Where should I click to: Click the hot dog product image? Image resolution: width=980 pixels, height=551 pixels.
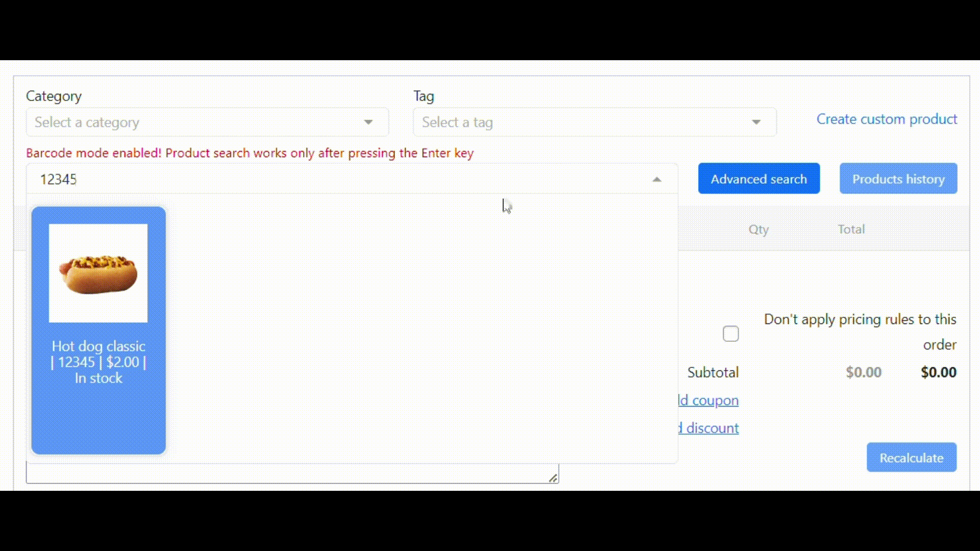pyautogui.click(x=98, y=273)
